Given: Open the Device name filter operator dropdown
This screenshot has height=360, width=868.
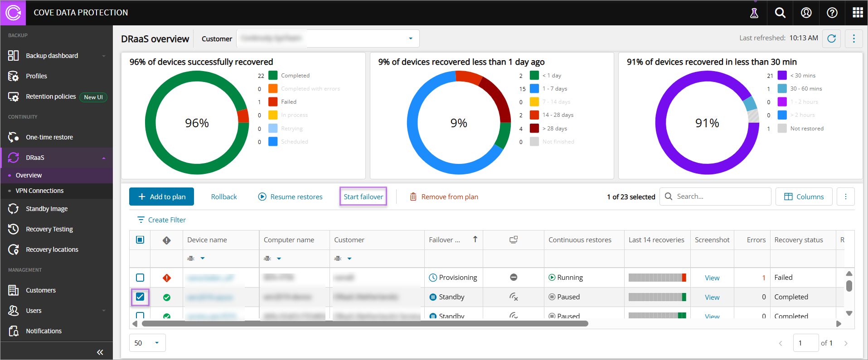Looking at the screenshot, I should [202, 259].
